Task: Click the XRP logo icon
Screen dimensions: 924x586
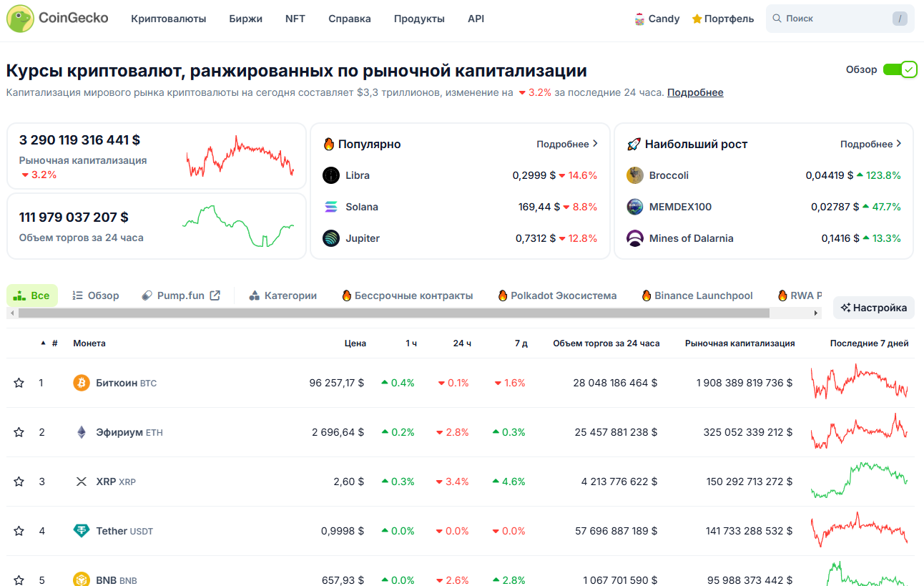Action: click(82, 482)
